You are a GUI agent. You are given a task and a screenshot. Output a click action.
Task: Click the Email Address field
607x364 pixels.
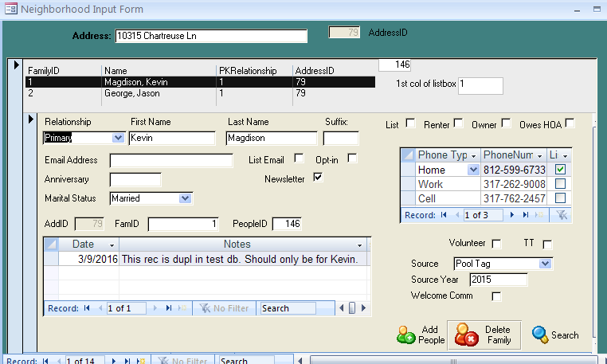(x=171, y=160)
